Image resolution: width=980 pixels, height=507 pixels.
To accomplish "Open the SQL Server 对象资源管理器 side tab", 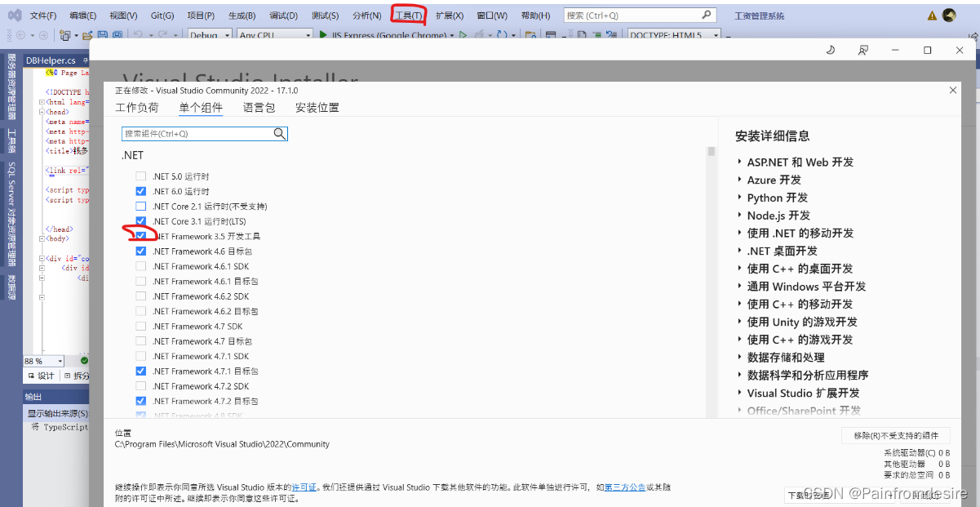I will pyautogui.click(x=12, y=214).
